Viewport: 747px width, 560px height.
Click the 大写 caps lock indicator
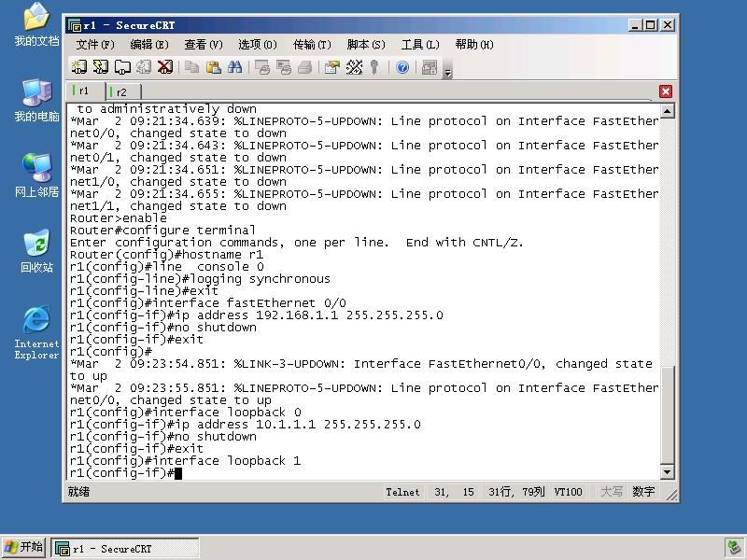click(x=612, y=492)
